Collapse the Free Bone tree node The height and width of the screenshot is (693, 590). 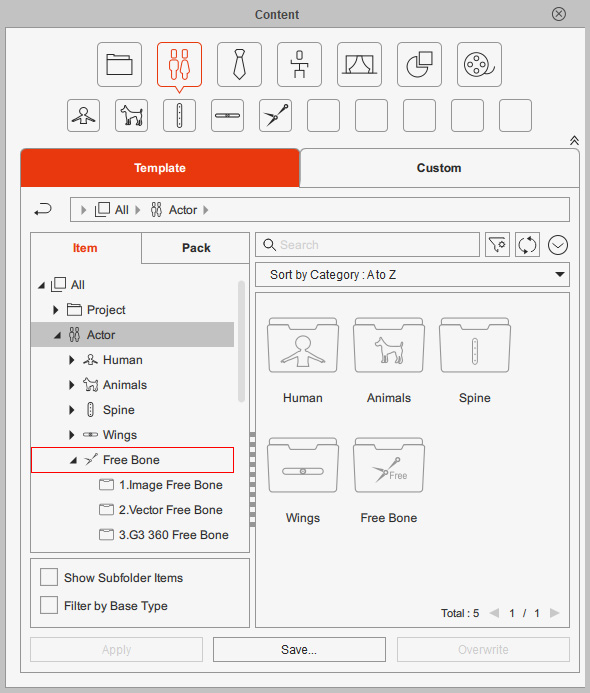click(73, 460)
